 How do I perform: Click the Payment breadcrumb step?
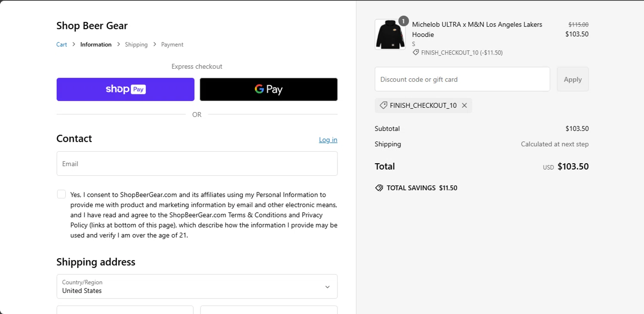pos(172,44)
